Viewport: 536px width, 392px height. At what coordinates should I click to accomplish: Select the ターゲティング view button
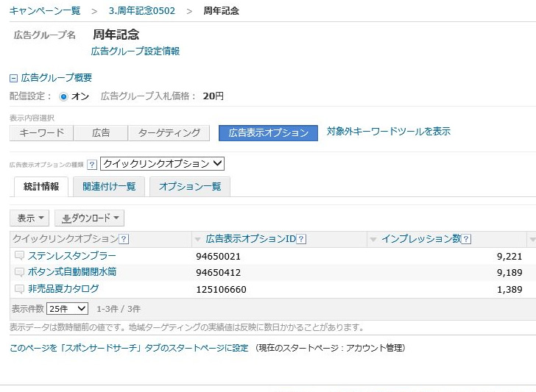169,133
